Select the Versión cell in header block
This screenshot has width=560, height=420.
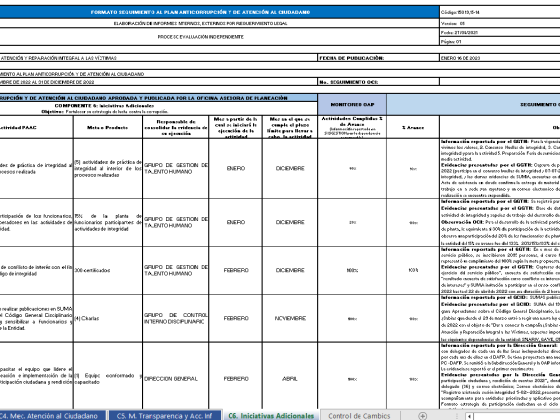pyautogui.click(x=500, y=23)
